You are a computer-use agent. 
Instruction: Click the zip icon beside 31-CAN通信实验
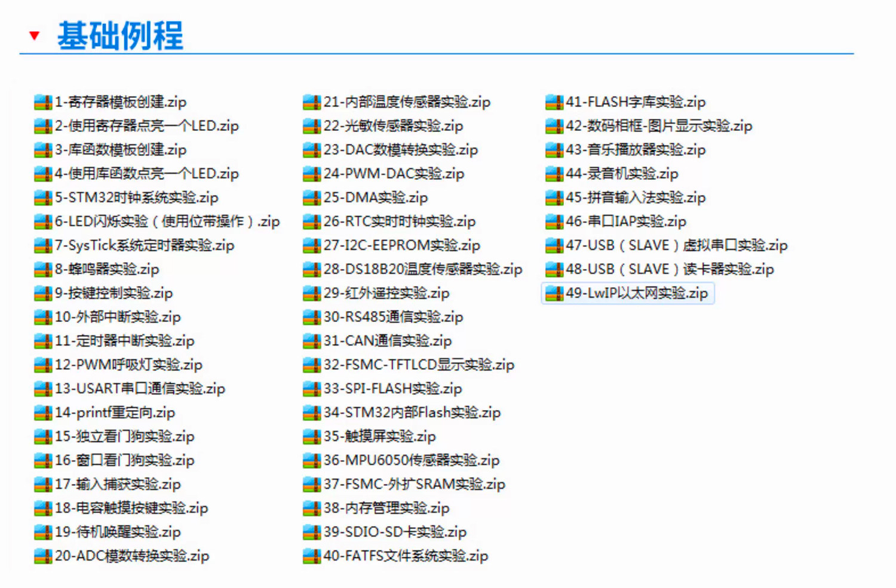[x=312, y=341]
